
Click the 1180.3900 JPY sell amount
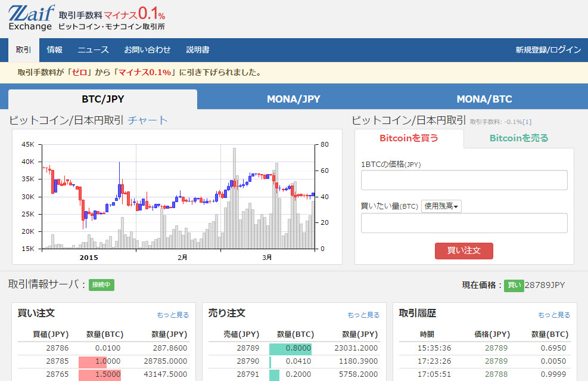coord(358,361)
